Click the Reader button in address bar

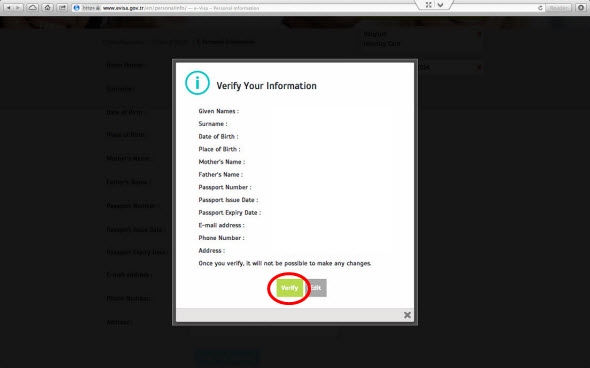[x=558, y=8]
